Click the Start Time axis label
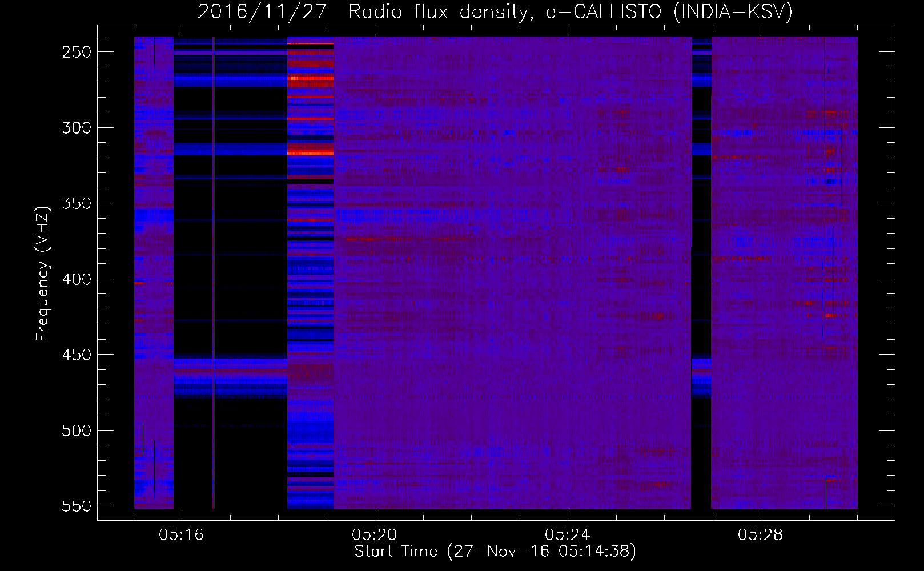This screenshot has width=924, height=571. point(495,552)
